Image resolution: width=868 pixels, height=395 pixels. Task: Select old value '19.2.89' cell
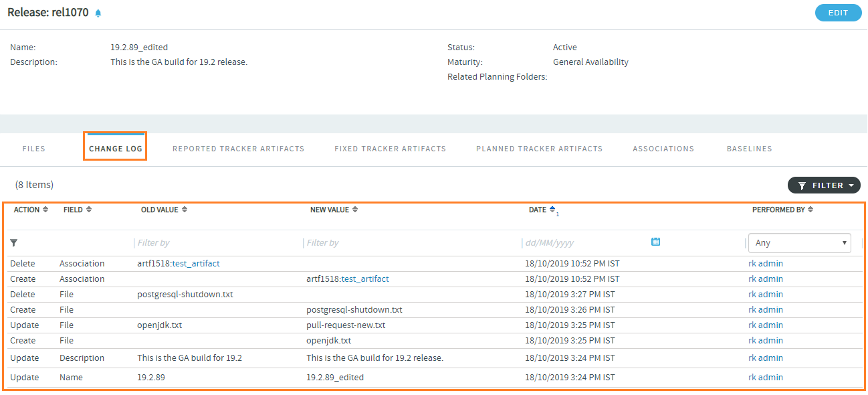tap(151, 377)
